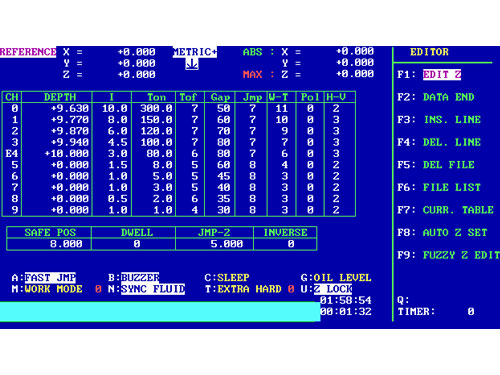
Task: Click the Jmp column header
Action: click(252, 97)
